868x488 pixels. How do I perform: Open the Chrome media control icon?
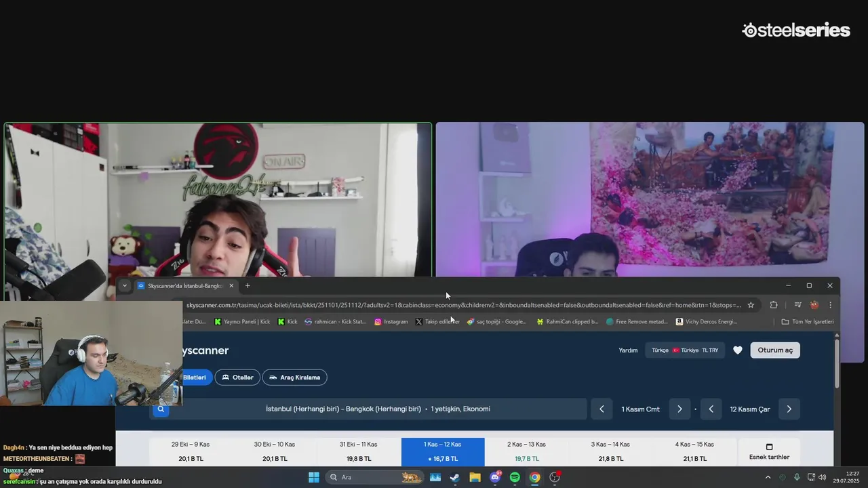tap(797, 305)
